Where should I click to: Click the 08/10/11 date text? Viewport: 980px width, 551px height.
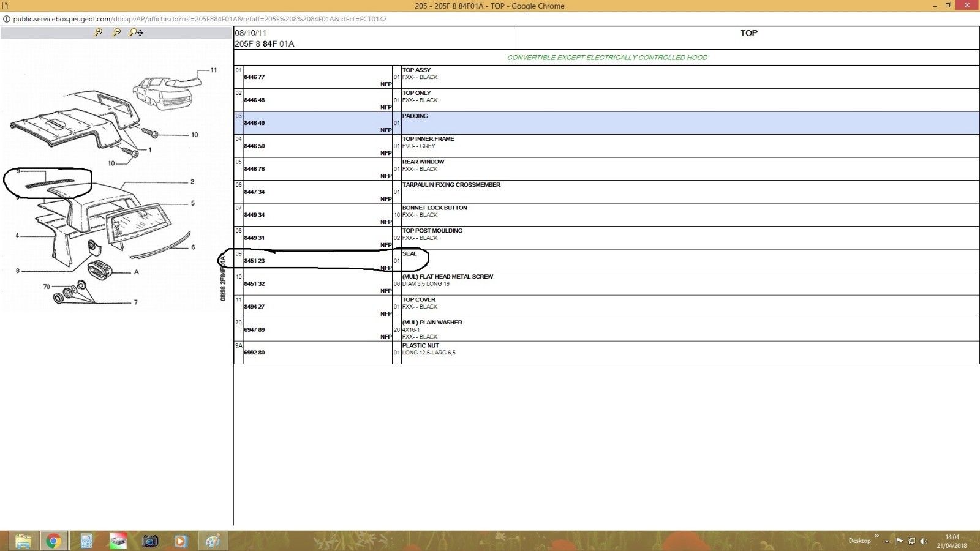[x=251, y=33]
